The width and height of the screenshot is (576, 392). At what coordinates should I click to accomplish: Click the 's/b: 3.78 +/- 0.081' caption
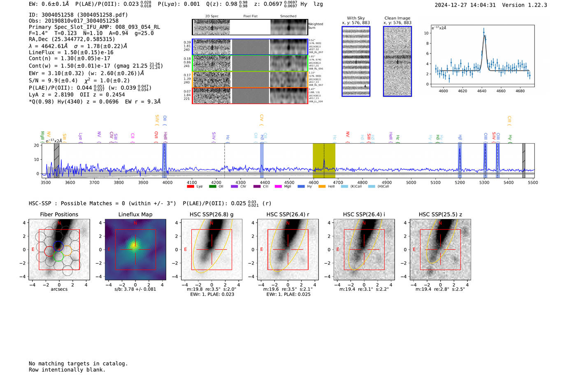[135, 289]
